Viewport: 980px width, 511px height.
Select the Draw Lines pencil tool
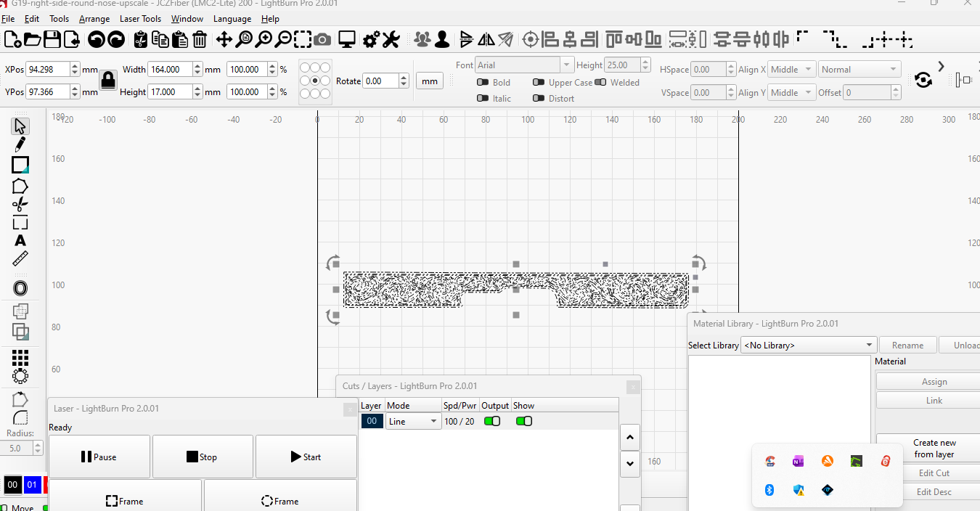pos(20,144)
